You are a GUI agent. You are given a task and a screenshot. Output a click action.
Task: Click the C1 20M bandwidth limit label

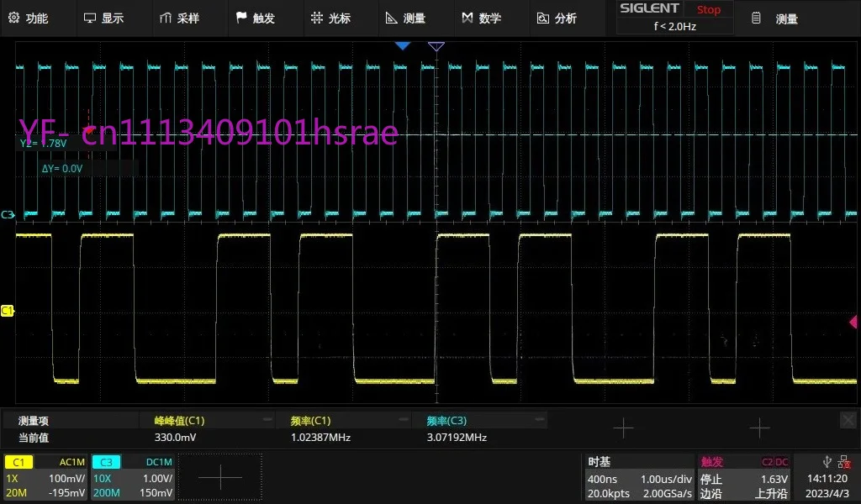click(16, 492)
